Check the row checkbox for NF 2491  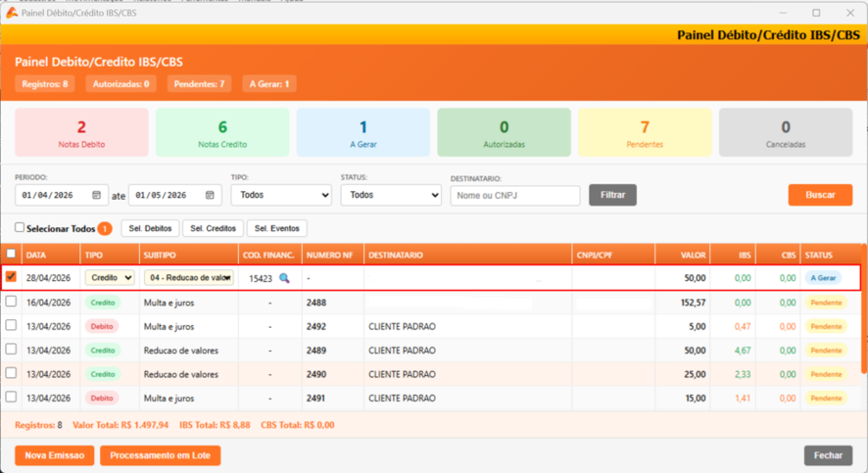coord(11,397)
